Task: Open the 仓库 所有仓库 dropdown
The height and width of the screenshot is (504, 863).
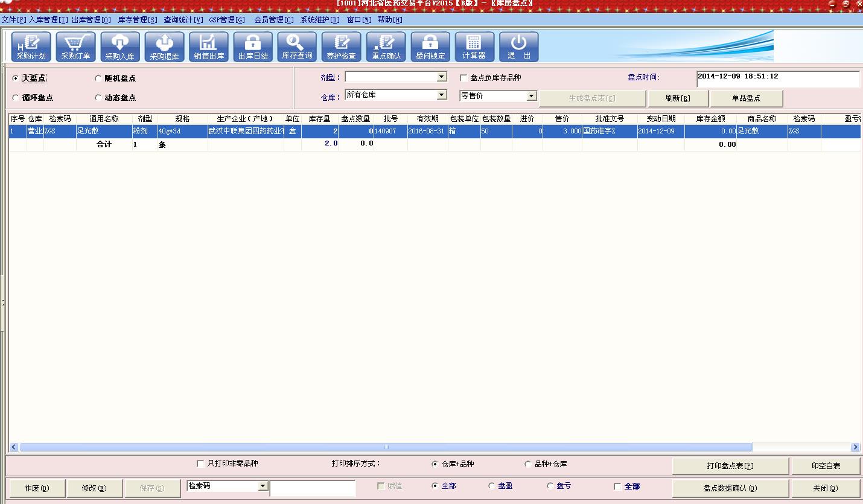Action: tap(442, 95)
